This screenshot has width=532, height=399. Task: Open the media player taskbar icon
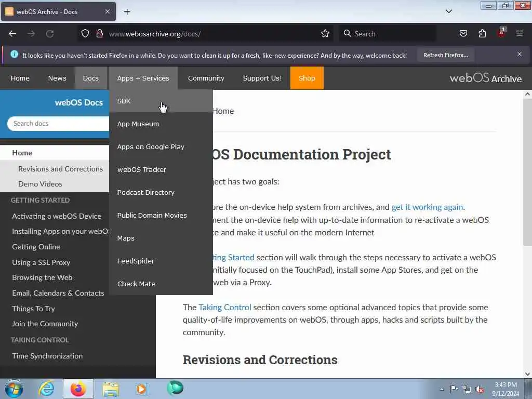(142, 389)
